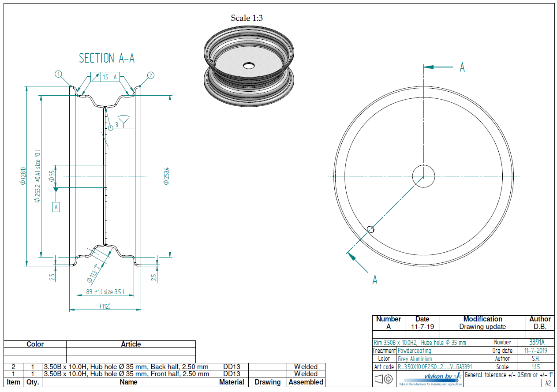Viewport: 557px width, 392px height.
Task: Click the Drawing update modification entry
Action: (482, 327)
